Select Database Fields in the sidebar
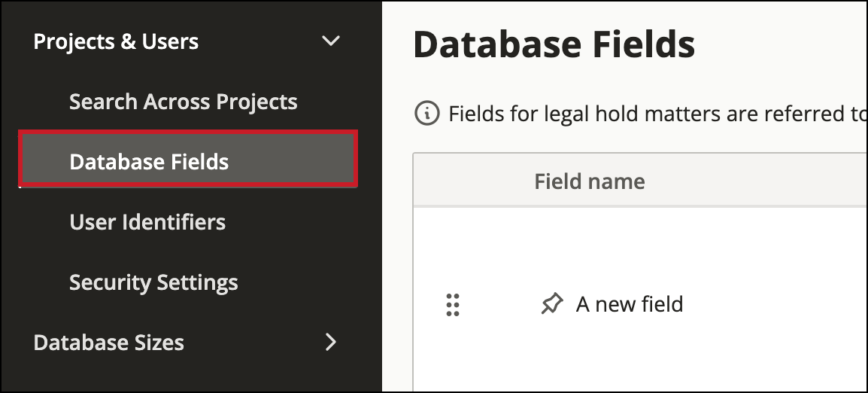 click(x=188, y=159)
